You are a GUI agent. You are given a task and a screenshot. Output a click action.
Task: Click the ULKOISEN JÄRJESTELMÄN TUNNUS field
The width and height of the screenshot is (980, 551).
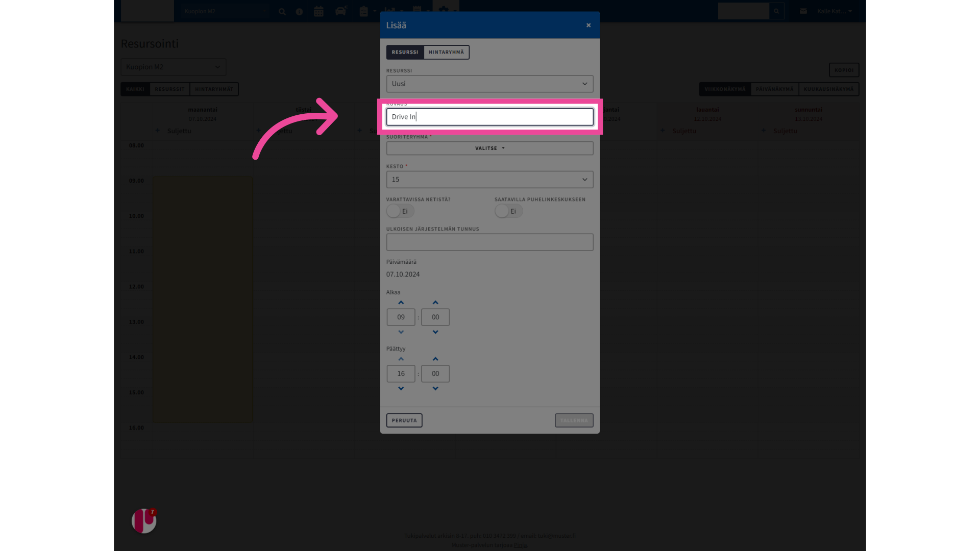[x=489, y=241]
